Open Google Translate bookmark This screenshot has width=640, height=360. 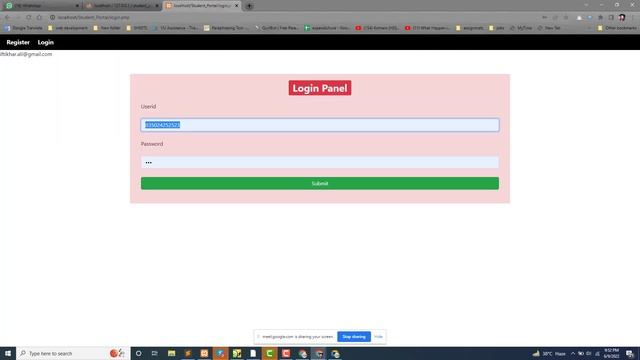24,28
